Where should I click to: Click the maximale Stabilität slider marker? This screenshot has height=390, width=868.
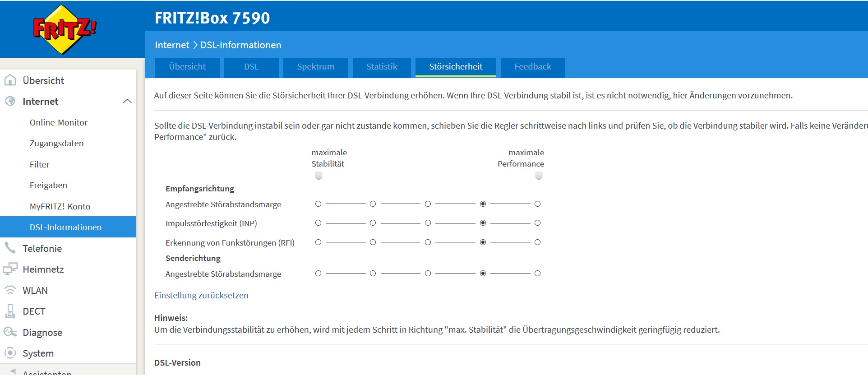pyautogui.click(x=319, y=176)
